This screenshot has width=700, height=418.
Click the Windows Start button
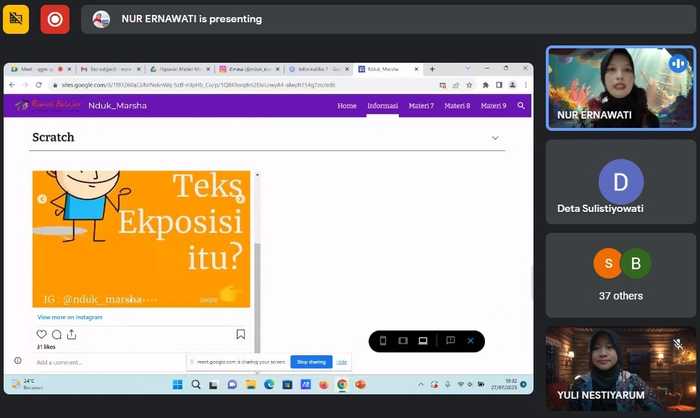click(177, 385)
